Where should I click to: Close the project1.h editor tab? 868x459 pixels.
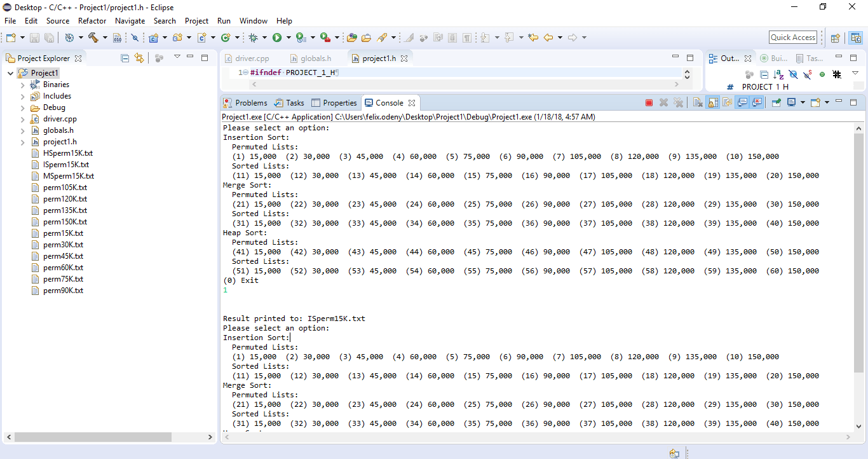tap(404, 58)
